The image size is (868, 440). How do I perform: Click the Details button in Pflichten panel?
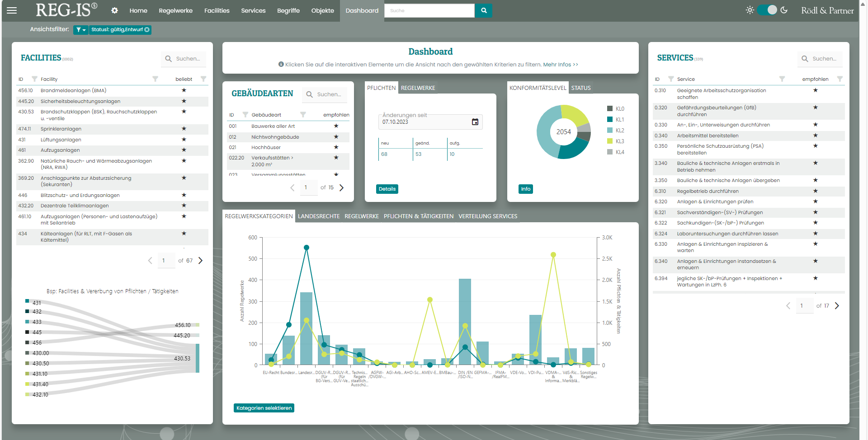pos(387,189)
